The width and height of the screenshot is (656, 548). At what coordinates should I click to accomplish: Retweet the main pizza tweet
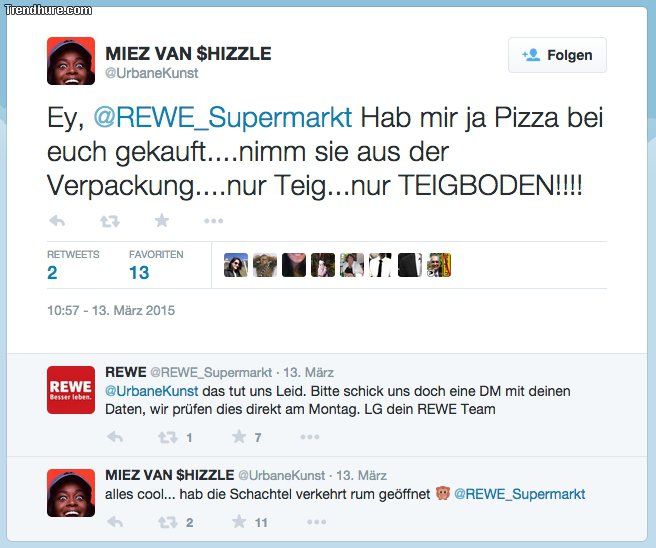click(109, 221)
